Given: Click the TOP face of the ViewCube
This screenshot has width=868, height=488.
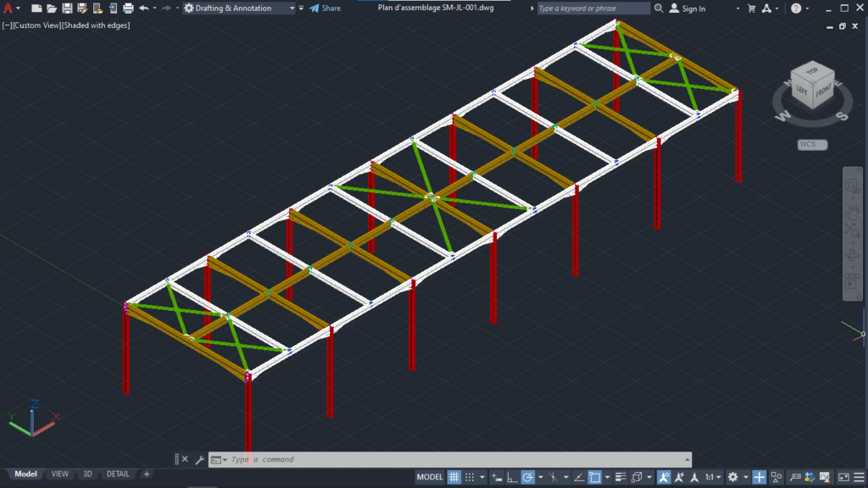Looking at the screenshot, I should pyautogui.click(x=812, y=71).
